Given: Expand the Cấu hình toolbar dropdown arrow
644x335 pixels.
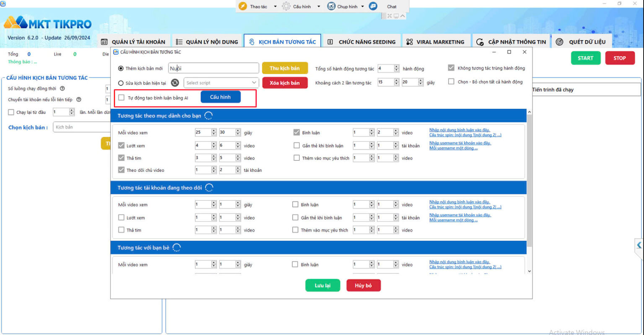Looking at the screenshot, I should pyautogui.click(x=319, y=6).
